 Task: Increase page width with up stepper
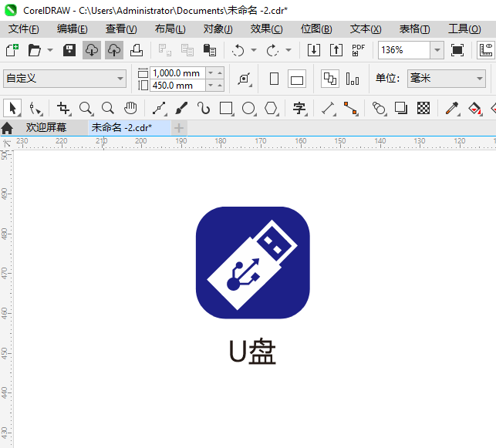point(219,72)
